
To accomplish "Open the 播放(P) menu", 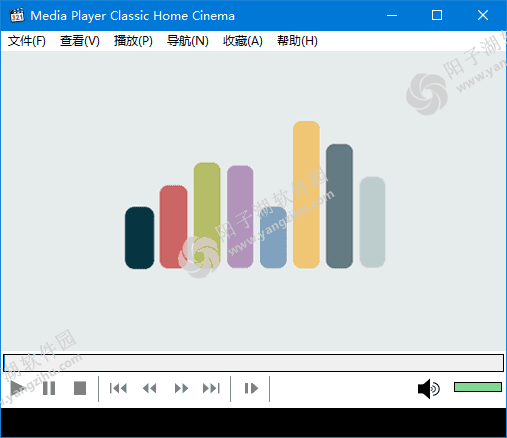I will (133, 41).
